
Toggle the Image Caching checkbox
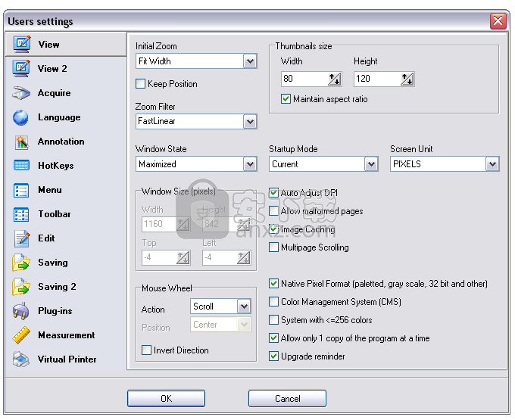273,229
